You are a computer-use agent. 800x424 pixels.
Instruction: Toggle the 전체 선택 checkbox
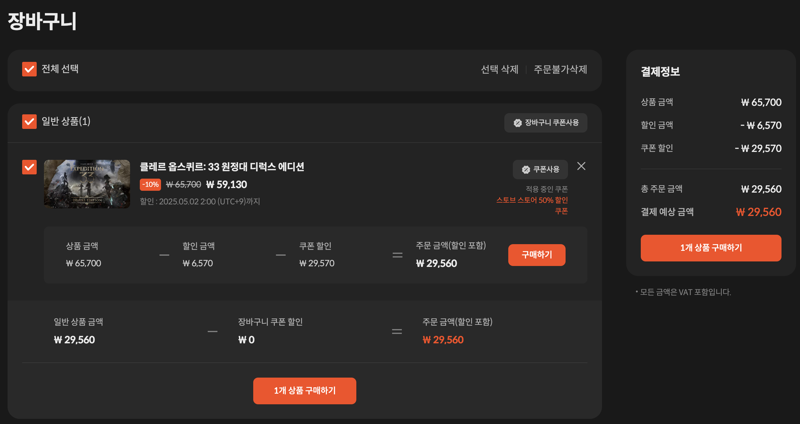pos(29,69)
